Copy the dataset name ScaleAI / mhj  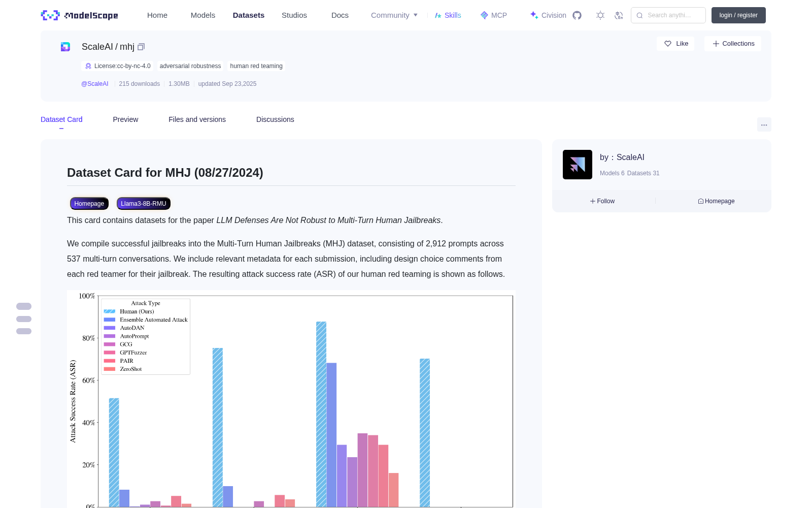141,47
